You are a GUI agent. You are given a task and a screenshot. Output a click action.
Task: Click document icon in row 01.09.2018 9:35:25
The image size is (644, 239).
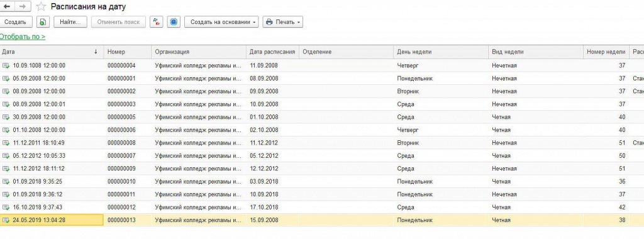point(6,182)
